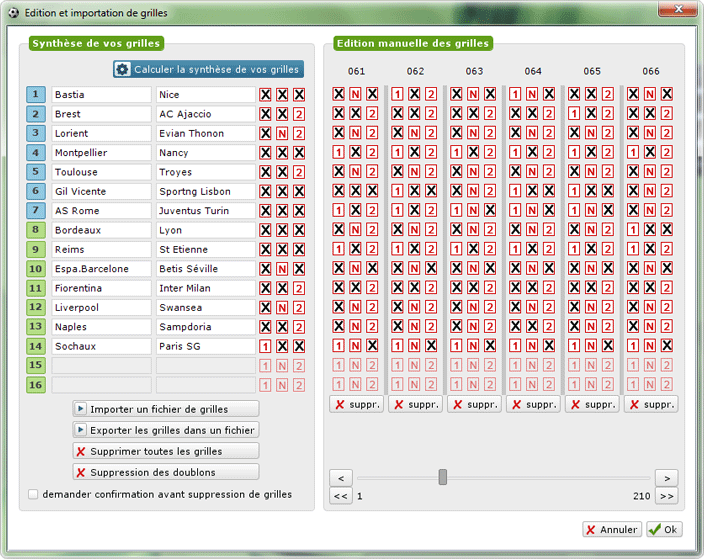Remove grid 066 using suppr. button

tap(651, 405)
